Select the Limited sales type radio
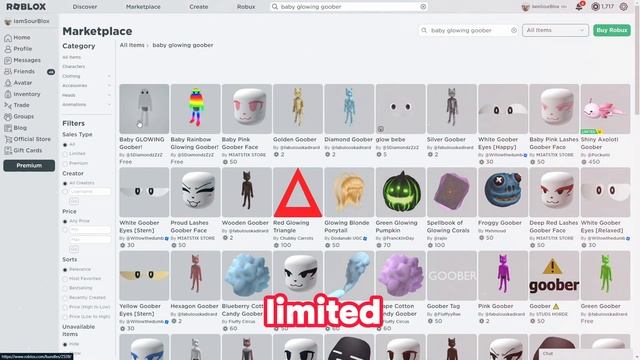This screenshot has width=640, height=360. [65, 154]
